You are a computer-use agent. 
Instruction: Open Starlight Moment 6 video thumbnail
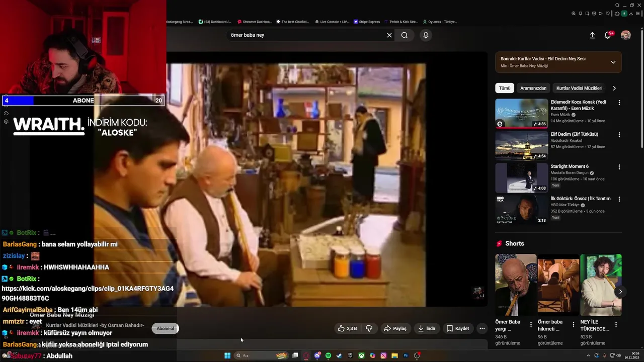[521, 177]
